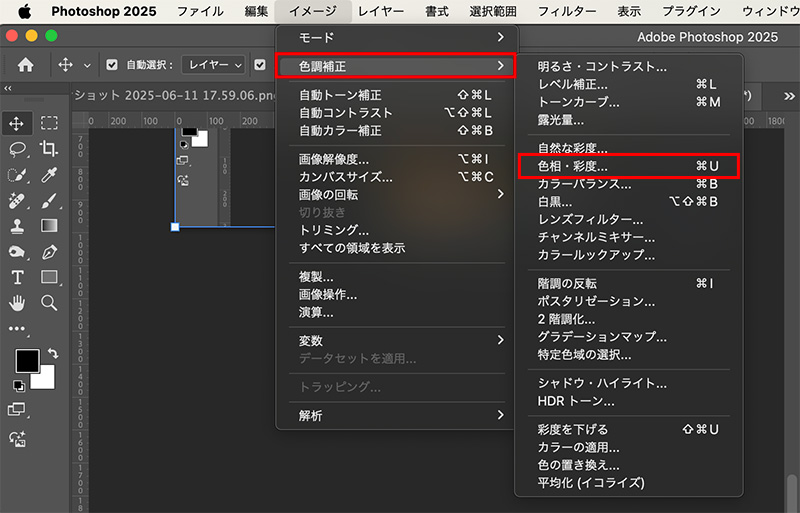The width and height of the screenshot is (800, 513).
Task: Choose 明るさ・コントラスト... adjustment
Action: click(629, 66)
